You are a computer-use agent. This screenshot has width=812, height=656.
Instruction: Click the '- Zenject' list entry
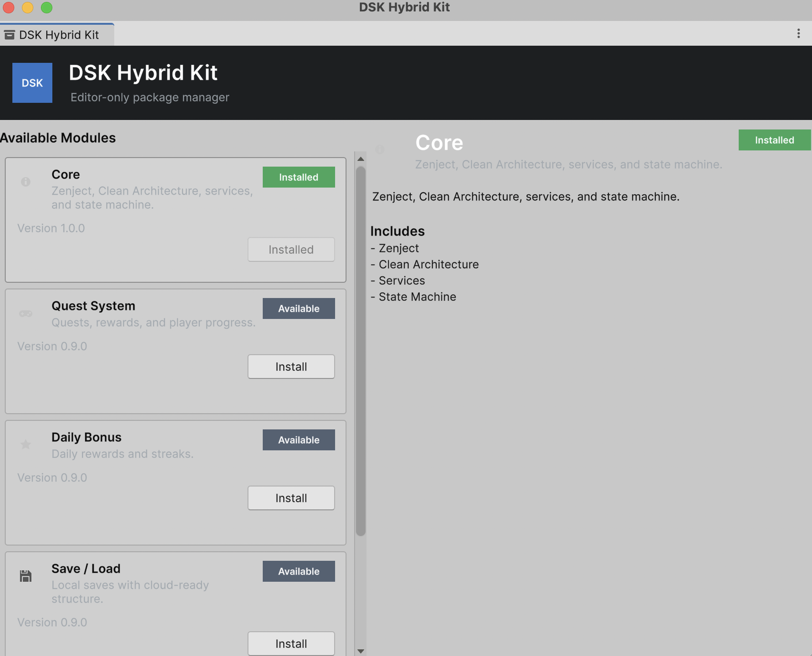point(395,248)
